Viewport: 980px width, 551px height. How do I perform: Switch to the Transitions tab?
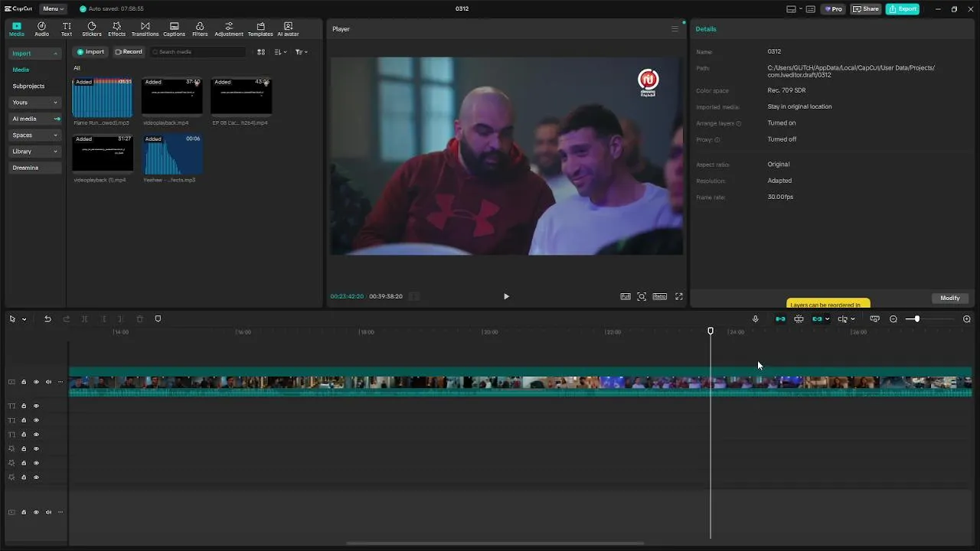145,29
